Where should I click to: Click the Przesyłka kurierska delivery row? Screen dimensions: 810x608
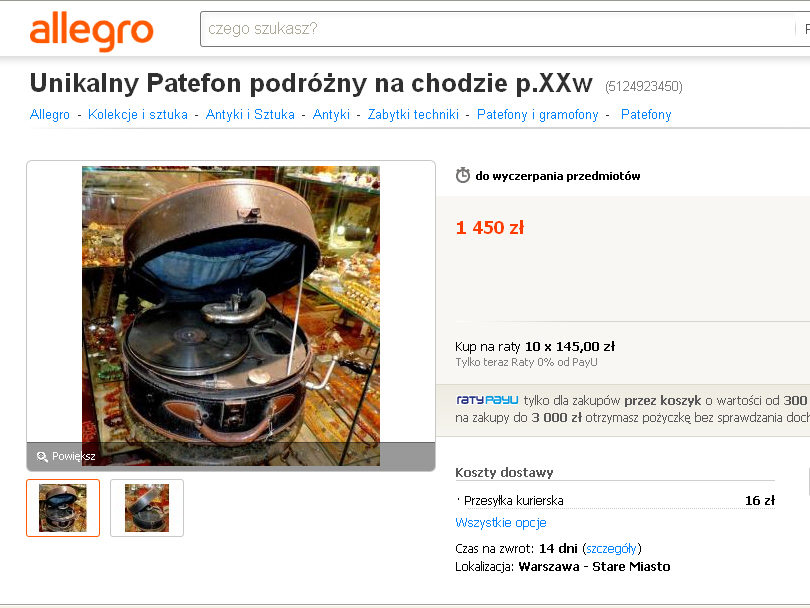[615, 501]
